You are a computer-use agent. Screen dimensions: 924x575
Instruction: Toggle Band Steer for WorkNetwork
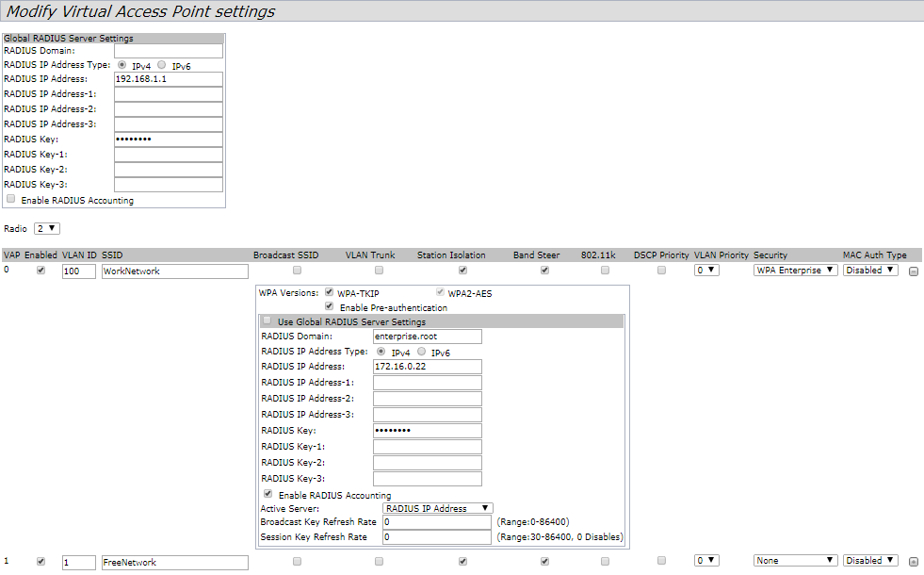click(544, 271)
